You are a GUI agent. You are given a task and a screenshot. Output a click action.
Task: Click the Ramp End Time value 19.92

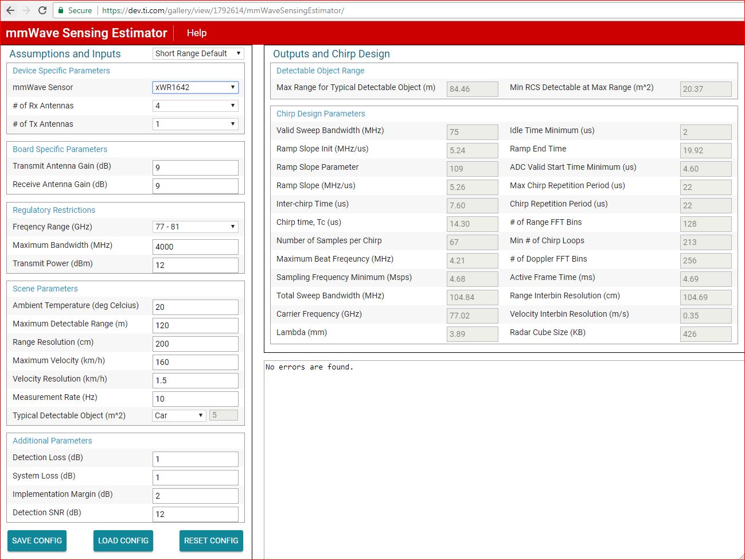click(x=706, y=150)
